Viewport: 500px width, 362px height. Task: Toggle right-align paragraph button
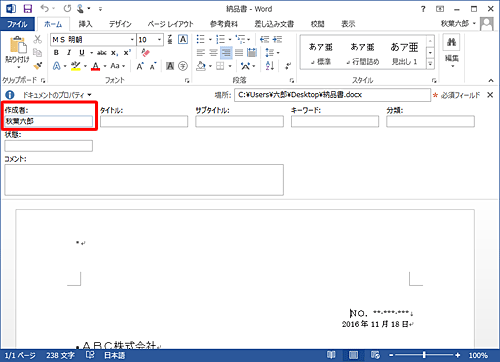pos(226,53)
